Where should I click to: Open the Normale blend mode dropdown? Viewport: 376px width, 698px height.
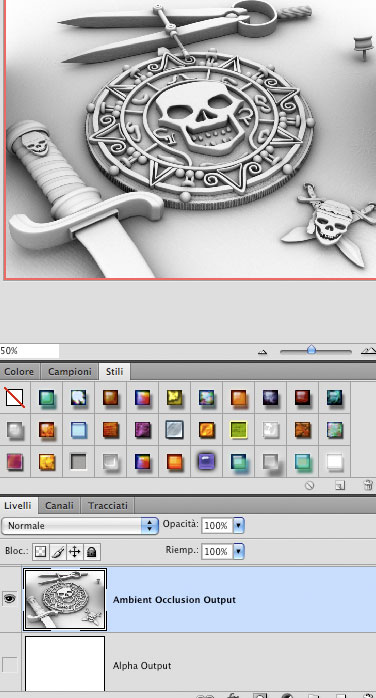click(x=80, y=526)
